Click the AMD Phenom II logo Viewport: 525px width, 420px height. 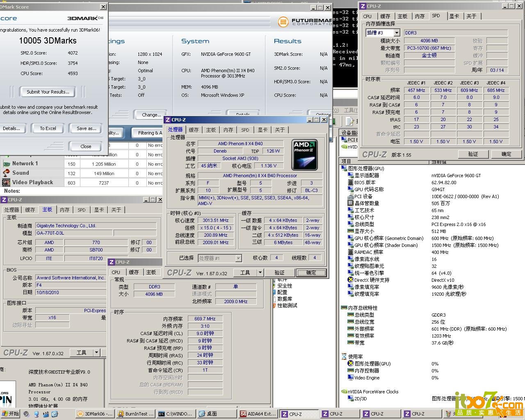pyautogui.click(x=304, y=155)
